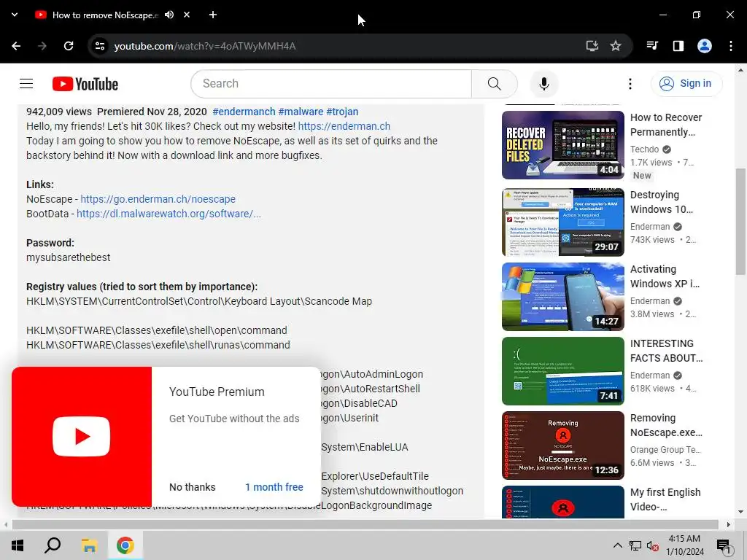
Task: Accept the 1 month free offer
Action: click(274, 487)
